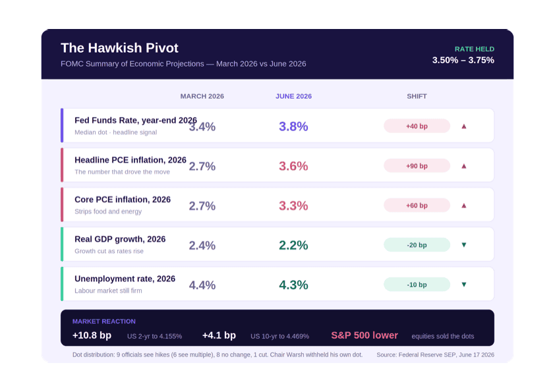This screenshot has width=555, height=392.
Task: Click the Federal Reserve SEP source note
Action: pyautogui.click(x=435, y=355)
